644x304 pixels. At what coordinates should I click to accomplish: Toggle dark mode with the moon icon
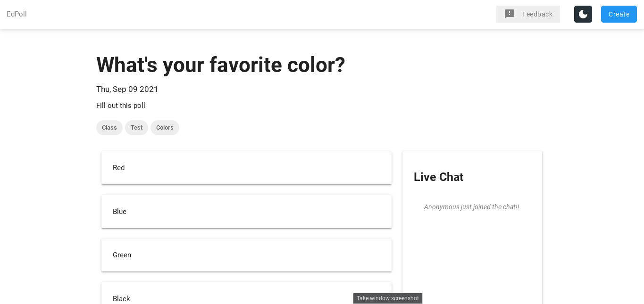point(583,14)
